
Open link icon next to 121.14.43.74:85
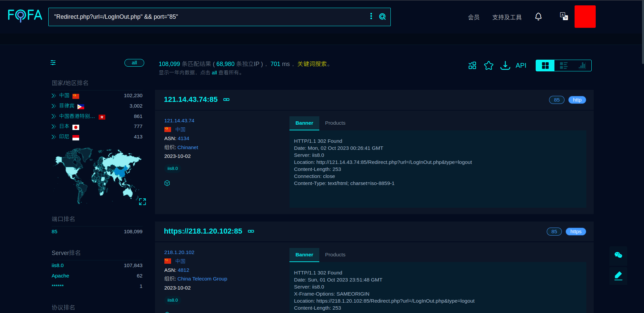pyautogui.click(x=226, y=100)
